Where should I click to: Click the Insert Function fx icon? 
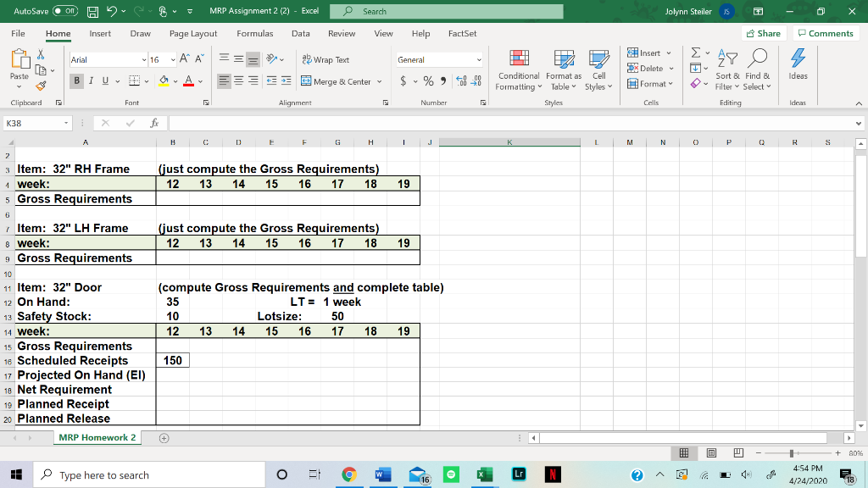pos(154,123)
